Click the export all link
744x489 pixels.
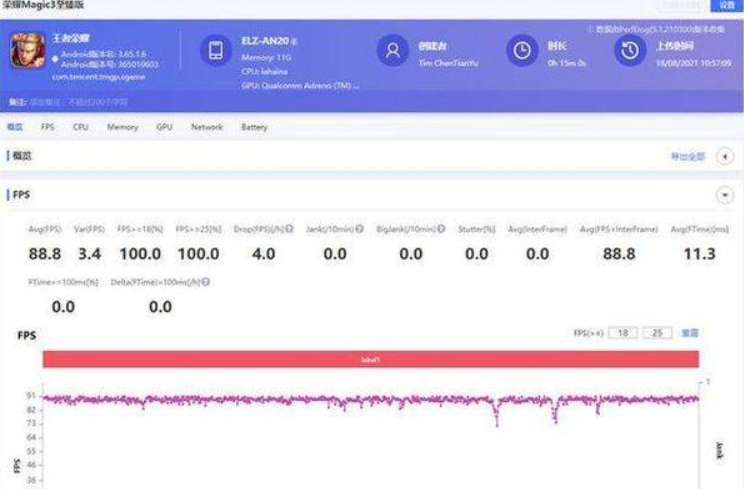point(688,157)
